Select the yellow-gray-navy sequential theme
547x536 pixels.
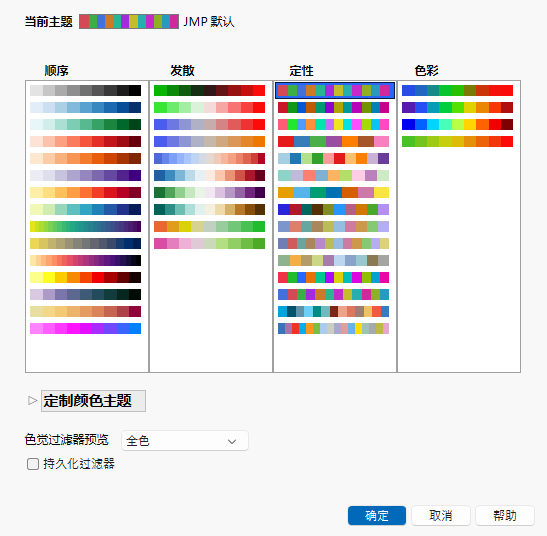point(85,244)
